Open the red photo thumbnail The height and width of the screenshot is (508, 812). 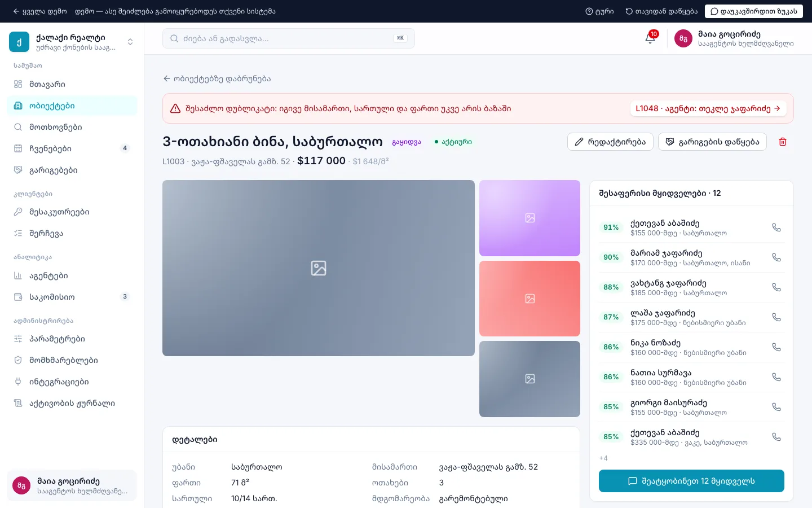[529, 299]
